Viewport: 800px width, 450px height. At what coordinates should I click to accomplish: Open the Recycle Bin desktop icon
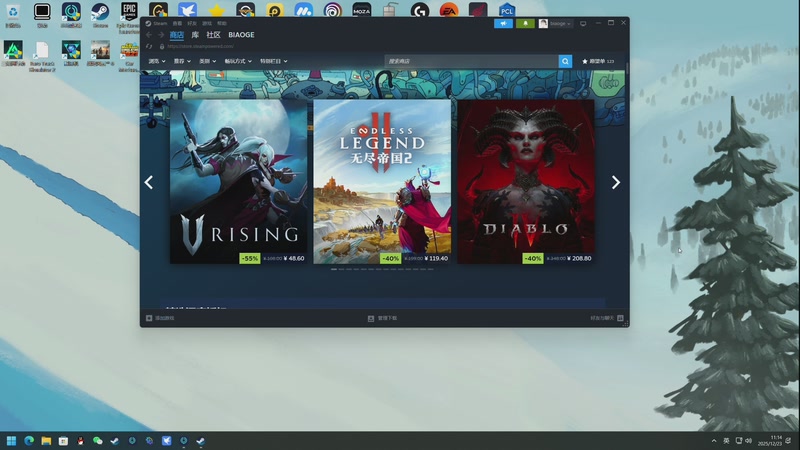pyautogui.click(x=13, y=14)
